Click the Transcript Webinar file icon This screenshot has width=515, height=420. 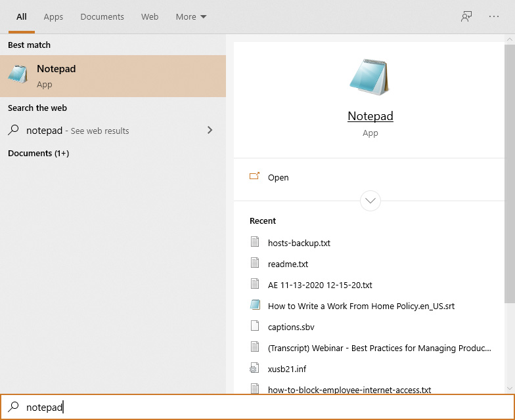tap(255, 346)
